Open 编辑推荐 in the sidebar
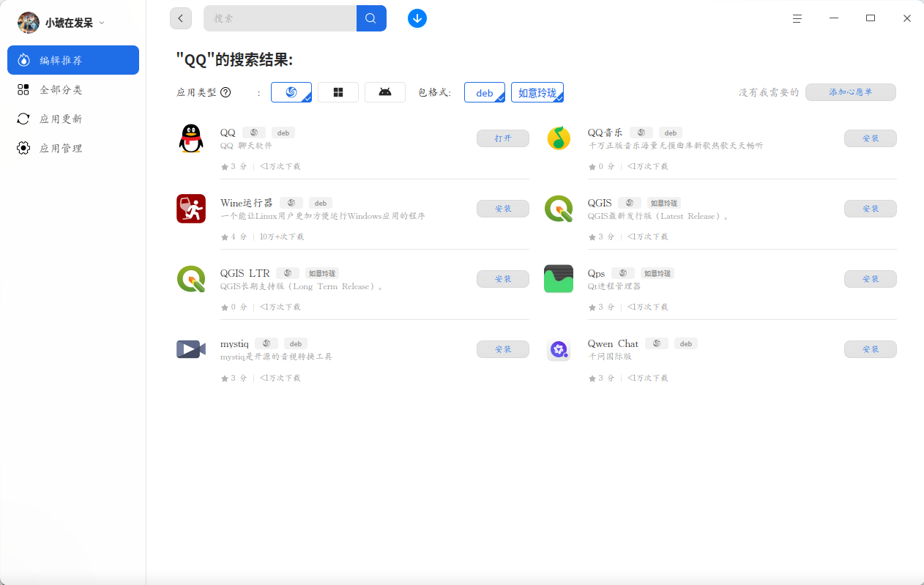Screen dimensions: 924x585 tap(73, 60)
